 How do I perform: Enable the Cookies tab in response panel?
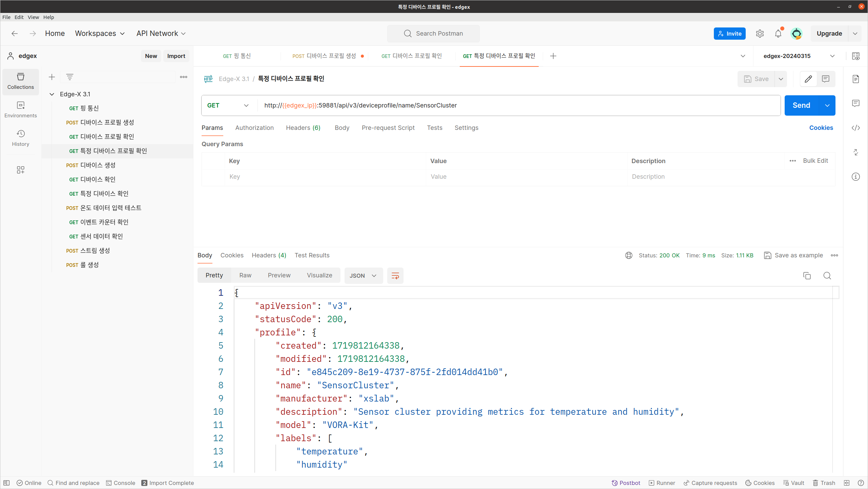(232, 255)
